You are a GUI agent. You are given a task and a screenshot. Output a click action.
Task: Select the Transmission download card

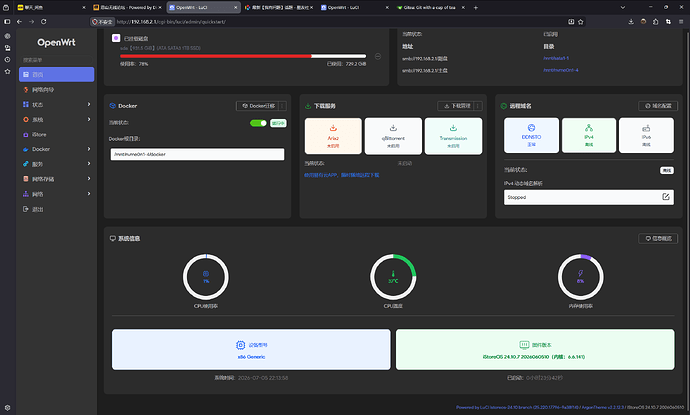453,136
